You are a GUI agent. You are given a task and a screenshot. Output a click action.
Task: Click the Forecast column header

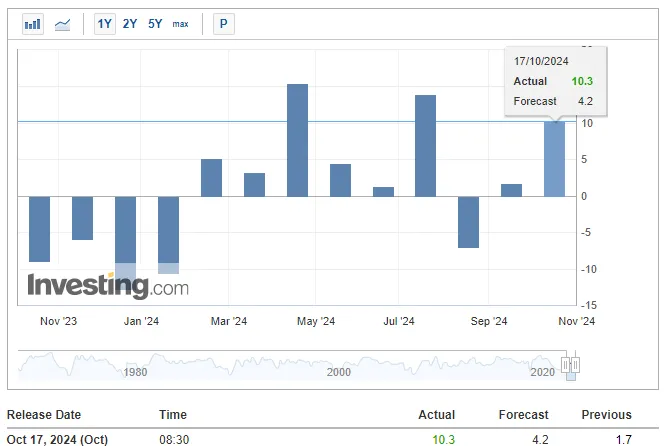[524, 415]
